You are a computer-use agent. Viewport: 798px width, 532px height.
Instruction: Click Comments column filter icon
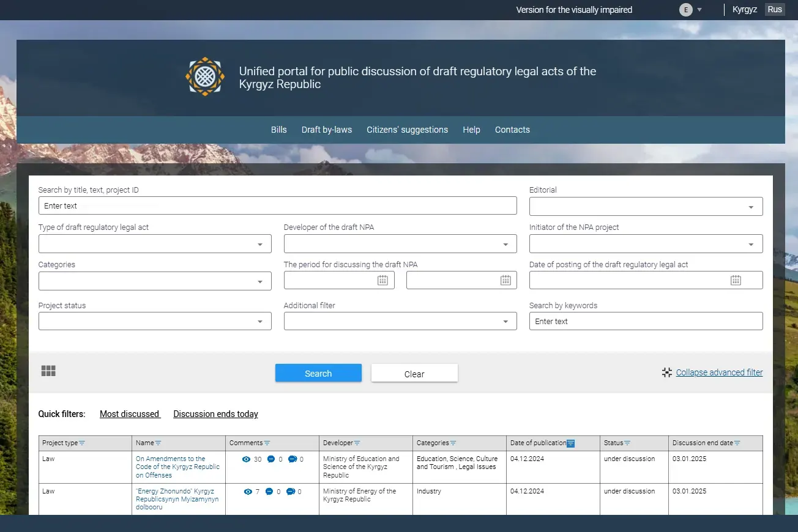tap(267, 443)
